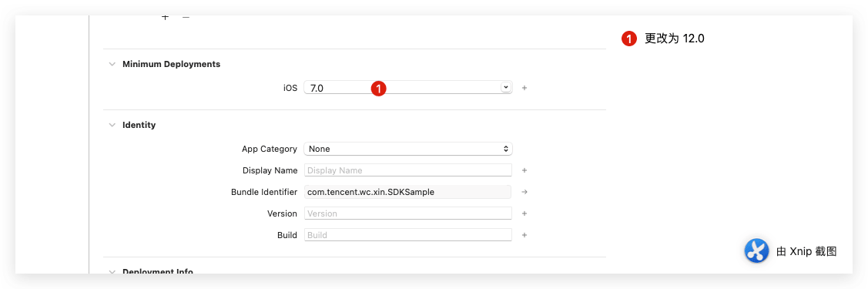The image size is (868, 289).
Task: Click the Bundle Identifier label
Action: tap(264, 192)
